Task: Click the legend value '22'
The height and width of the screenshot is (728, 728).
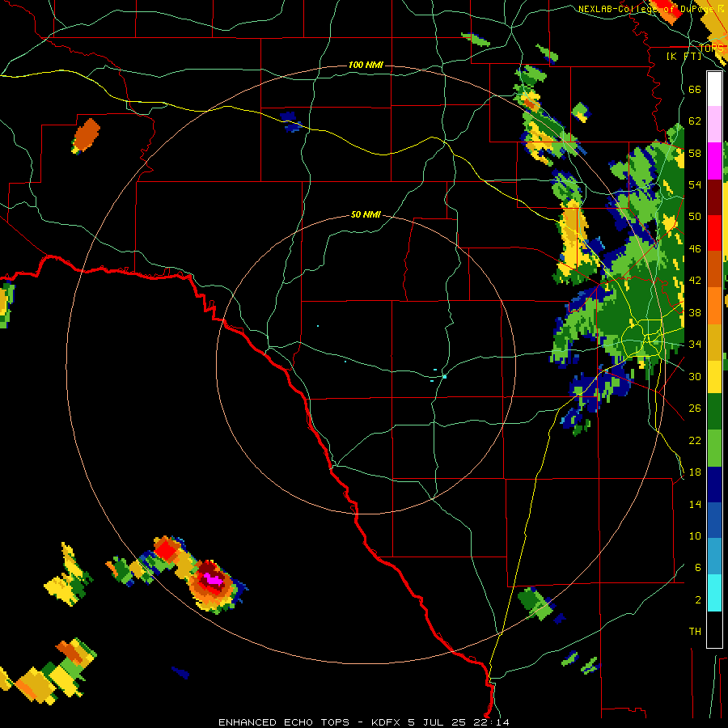Action: click(x=695, y=440)
